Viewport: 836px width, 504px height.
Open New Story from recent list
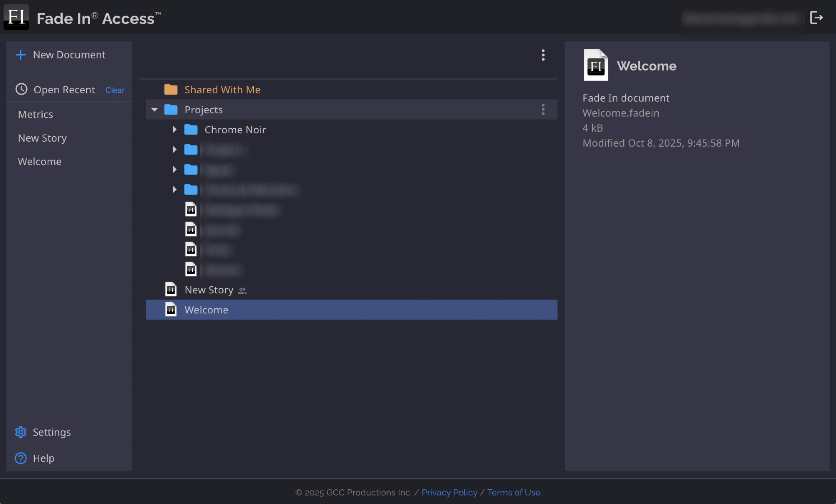click(x=42, y=138)
